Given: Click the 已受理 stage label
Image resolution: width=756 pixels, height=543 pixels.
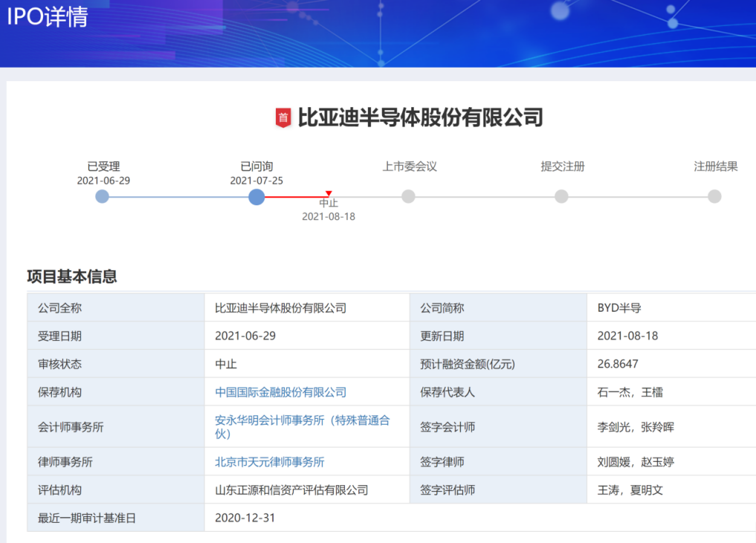Looking at the screenshot, I should point(103,167).
